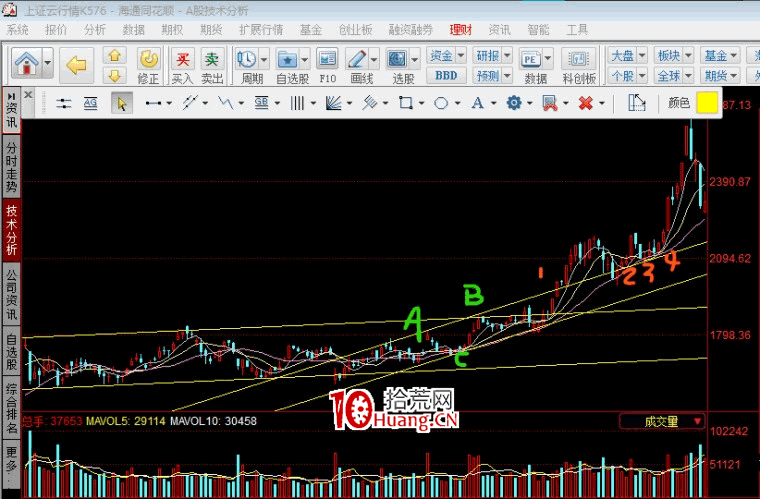Select the rectangle drawing tool

(x=405, y=103)
